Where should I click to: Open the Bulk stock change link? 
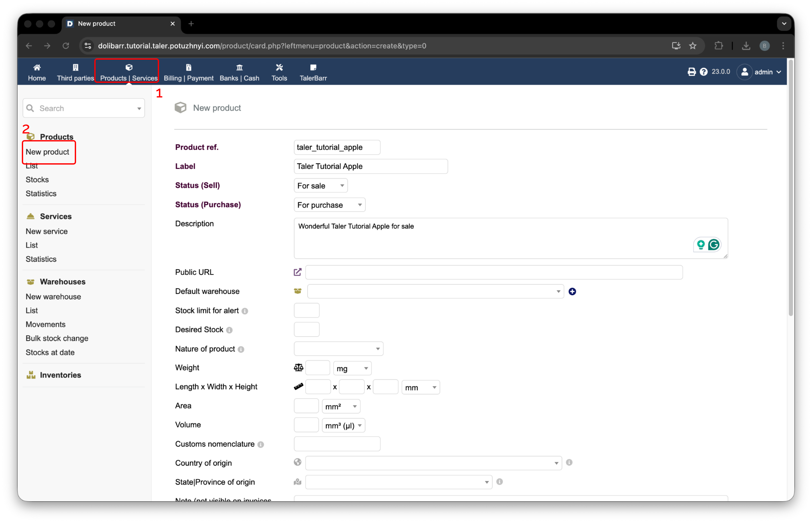pos(57,338)
